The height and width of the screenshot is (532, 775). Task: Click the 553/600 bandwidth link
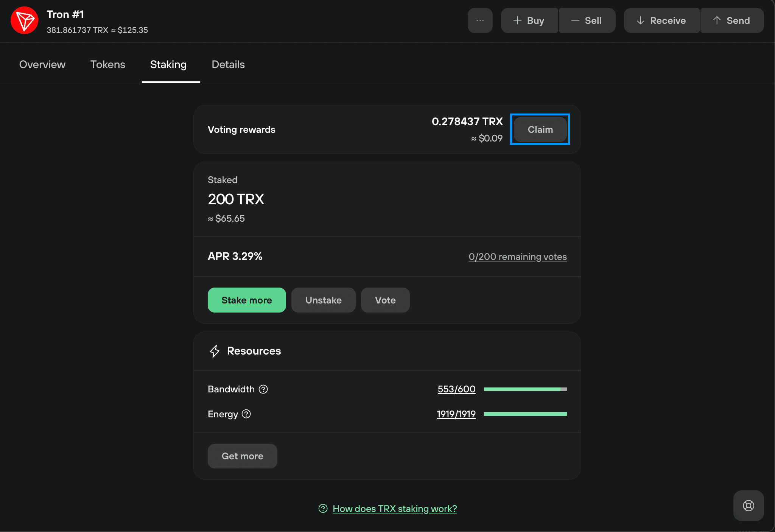456,389
